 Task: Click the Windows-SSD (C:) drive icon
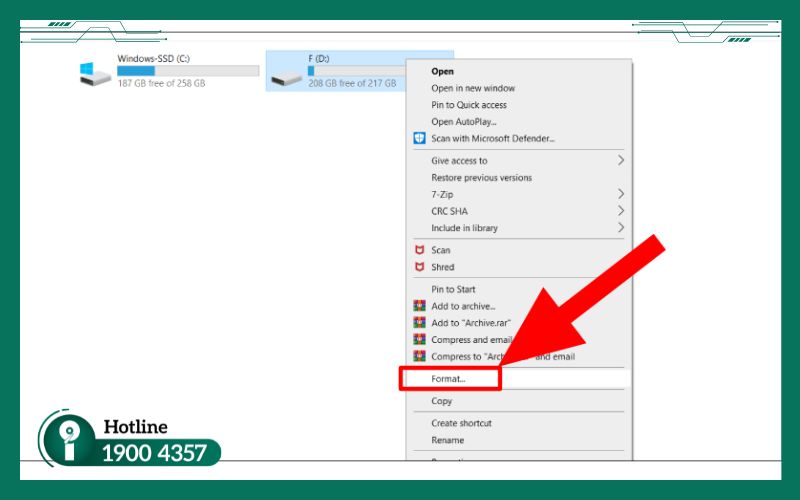tap(96, 73)
